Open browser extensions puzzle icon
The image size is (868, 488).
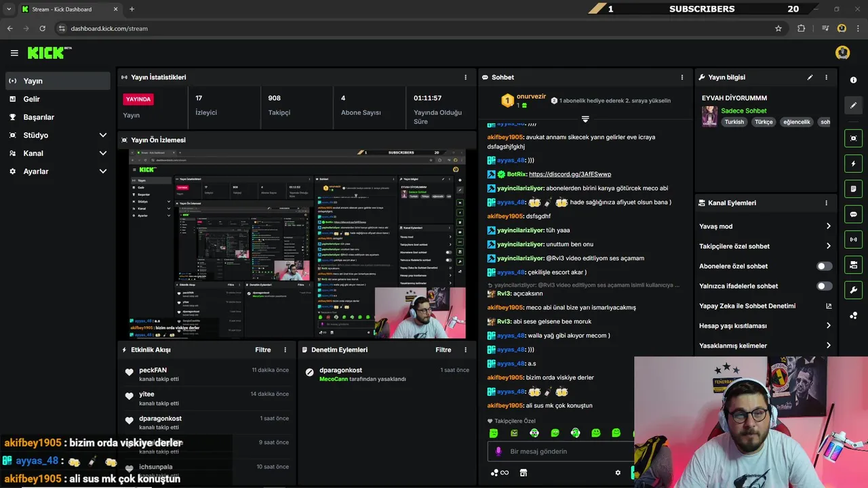point(802,28)
